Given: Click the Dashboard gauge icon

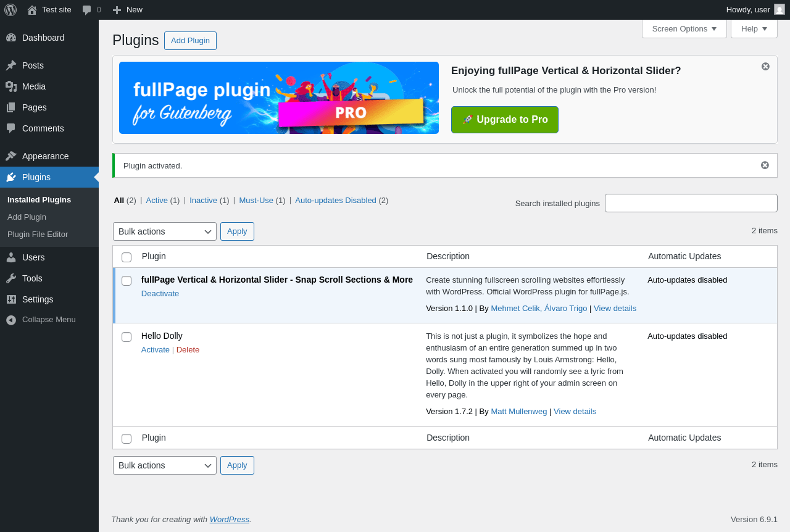Looking at the screenshot, I should (x=11, y=38).
